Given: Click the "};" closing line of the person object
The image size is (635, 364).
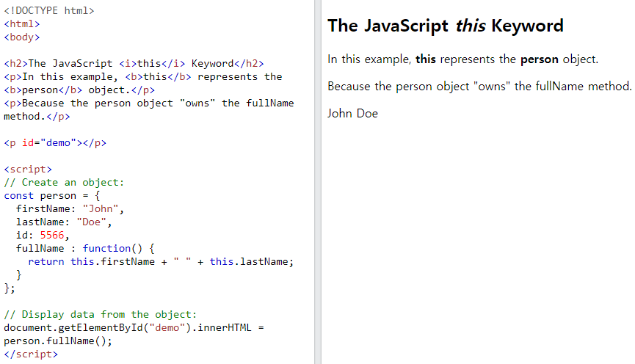Looking at the screenshot, I should pyautogui.click(x=10, y=288).
